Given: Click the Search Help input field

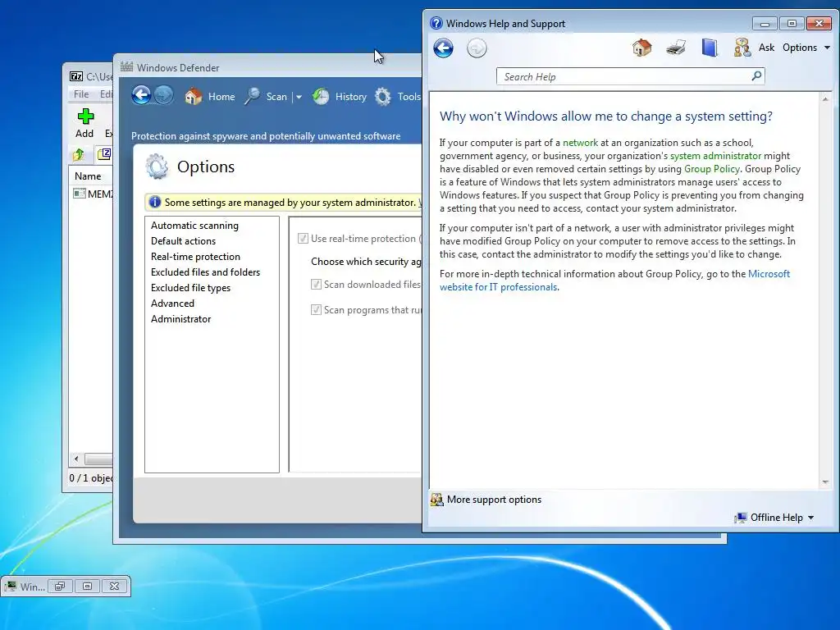Looking at the screenshot, I should [x=624, y=76].
